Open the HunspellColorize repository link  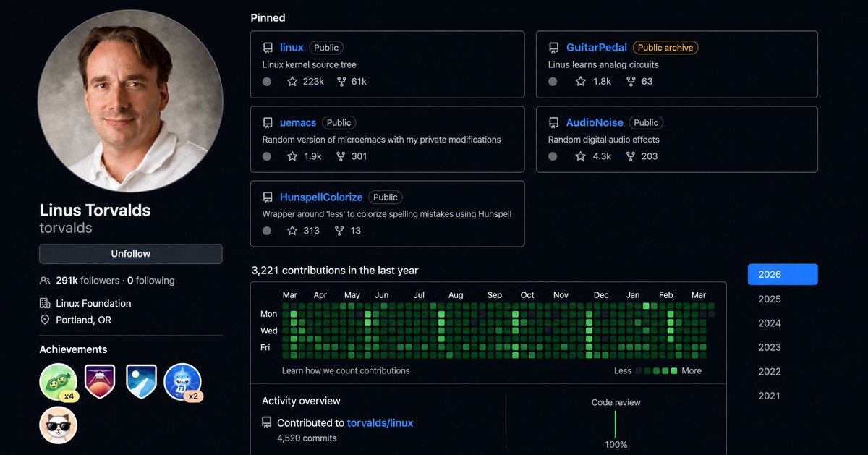coord(321,197)
